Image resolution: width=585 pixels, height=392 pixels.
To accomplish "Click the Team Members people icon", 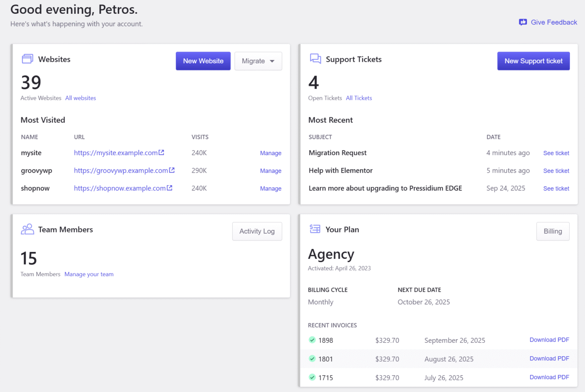I will [28, 230].
